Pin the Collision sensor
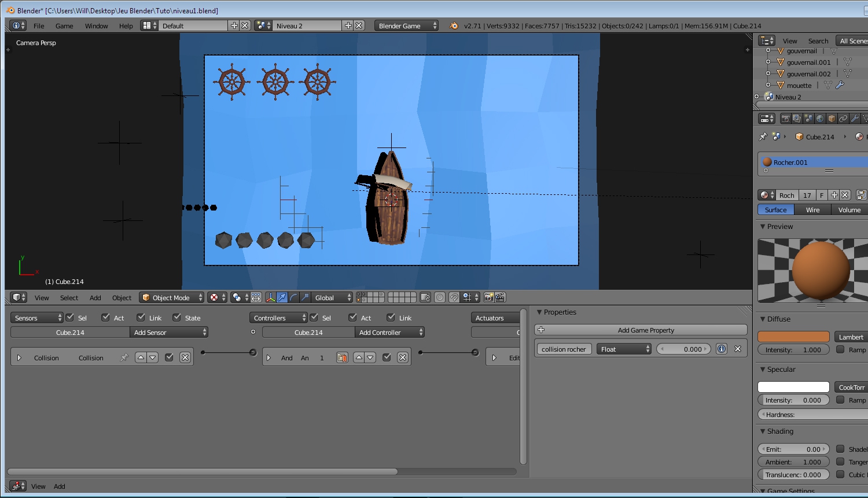Image resolution: width=868 pixels, height=498 pixels. click(124, 357)
